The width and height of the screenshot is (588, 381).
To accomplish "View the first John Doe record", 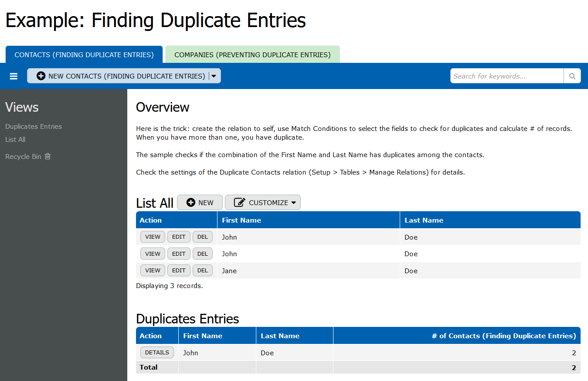I will tap(153, 237).
